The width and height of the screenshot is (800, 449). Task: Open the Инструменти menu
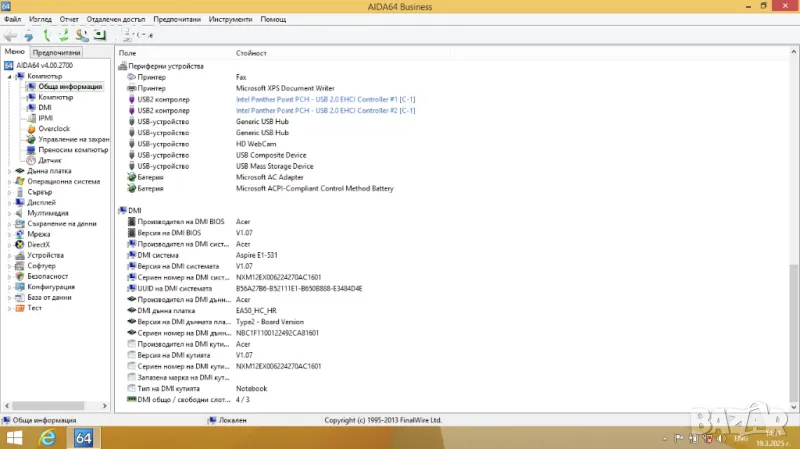[x=230, y=19]
